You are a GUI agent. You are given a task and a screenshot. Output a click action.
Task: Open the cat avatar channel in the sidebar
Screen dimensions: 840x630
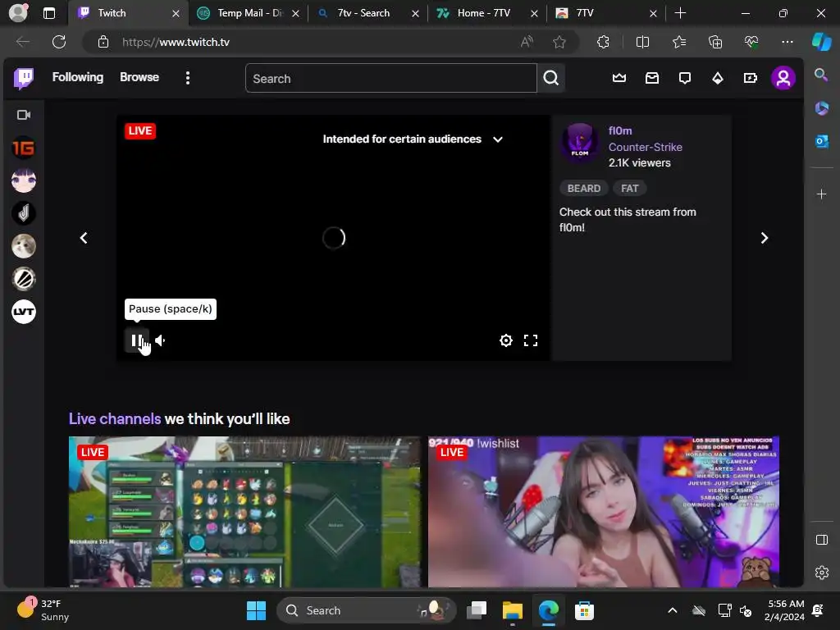pos(24,246)
